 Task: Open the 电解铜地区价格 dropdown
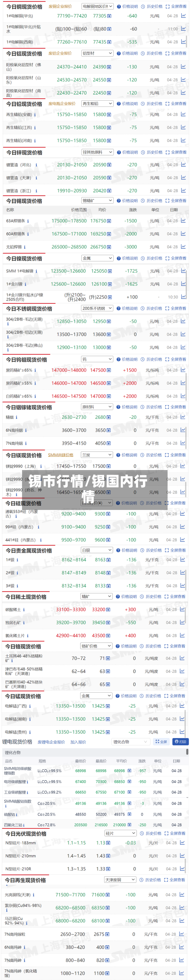(x=98, y=6)
